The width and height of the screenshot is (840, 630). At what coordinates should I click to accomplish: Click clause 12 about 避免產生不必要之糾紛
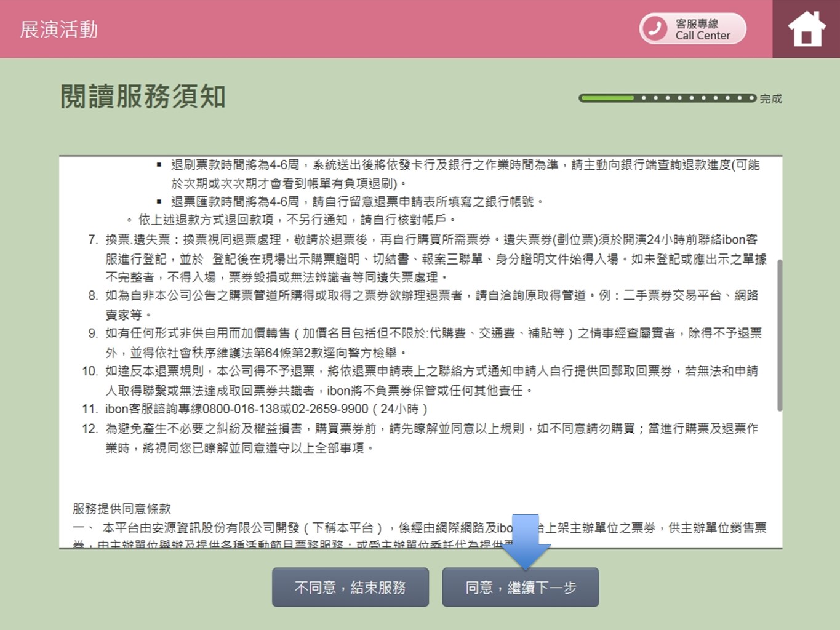coord(420,437)
